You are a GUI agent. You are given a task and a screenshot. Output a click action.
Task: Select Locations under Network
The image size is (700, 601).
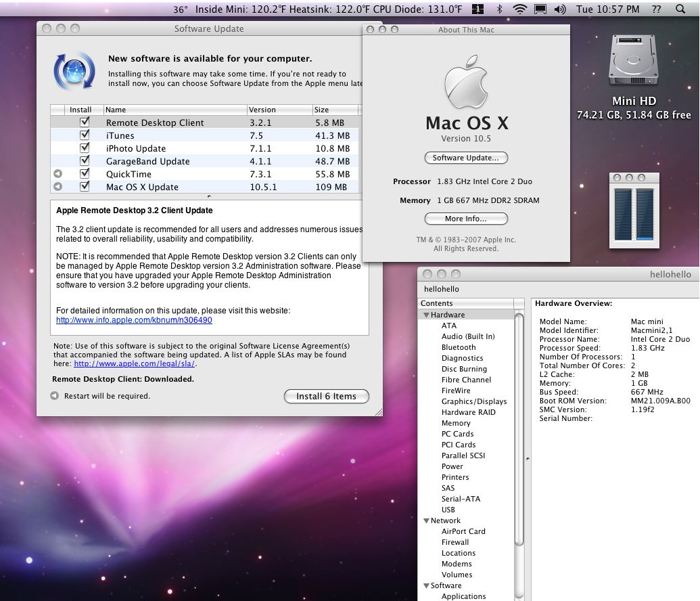(458, 553)
